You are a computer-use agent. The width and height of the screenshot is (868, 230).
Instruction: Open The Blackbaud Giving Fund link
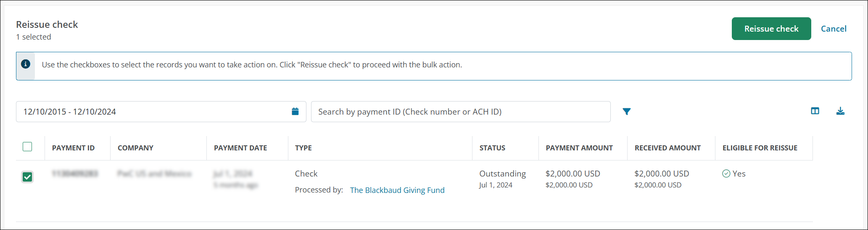(x=397, y=190)
